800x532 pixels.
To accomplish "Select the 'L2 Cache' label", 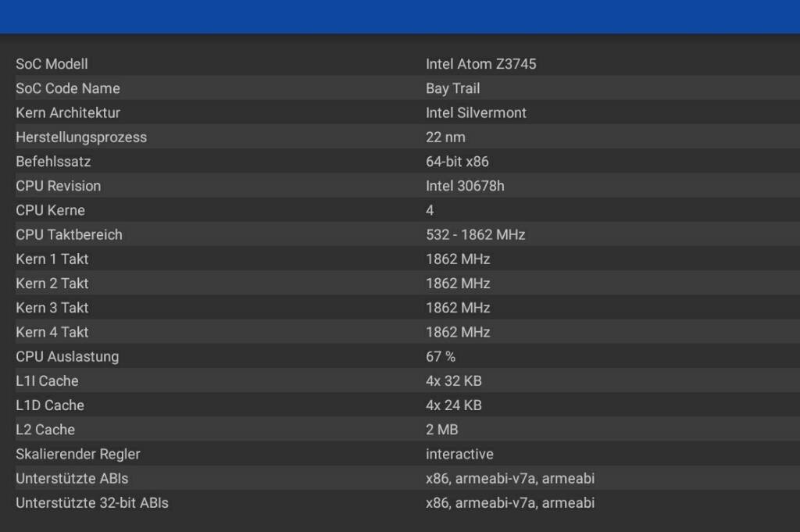I will [45, 430].
